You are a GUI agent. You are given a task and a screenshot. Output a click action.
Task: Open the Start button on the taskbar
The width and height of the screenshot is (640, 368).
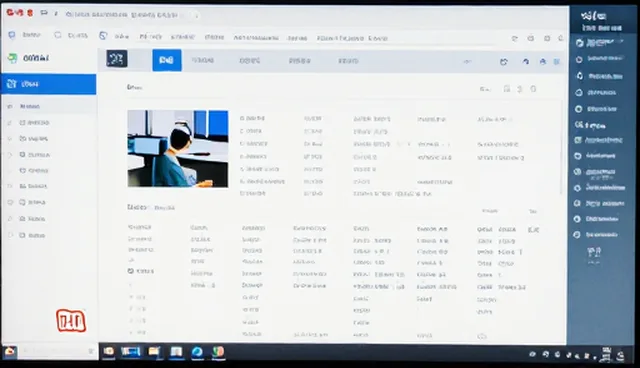(9, 351)
